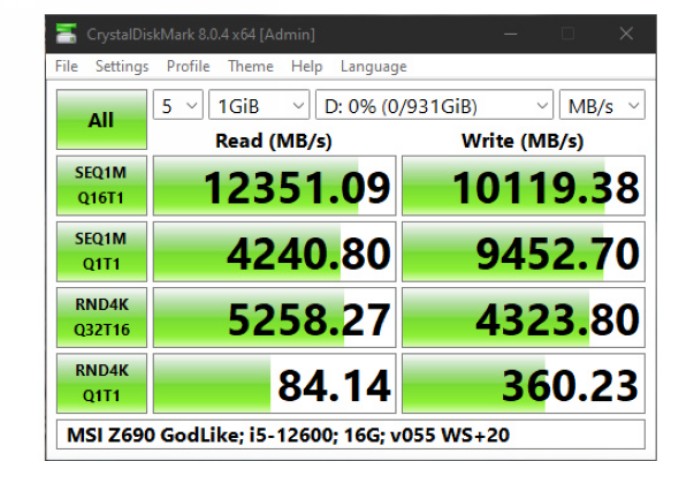The image size is (700, 489).
Task: Open the Settings menu
Action: pos(122,66)
